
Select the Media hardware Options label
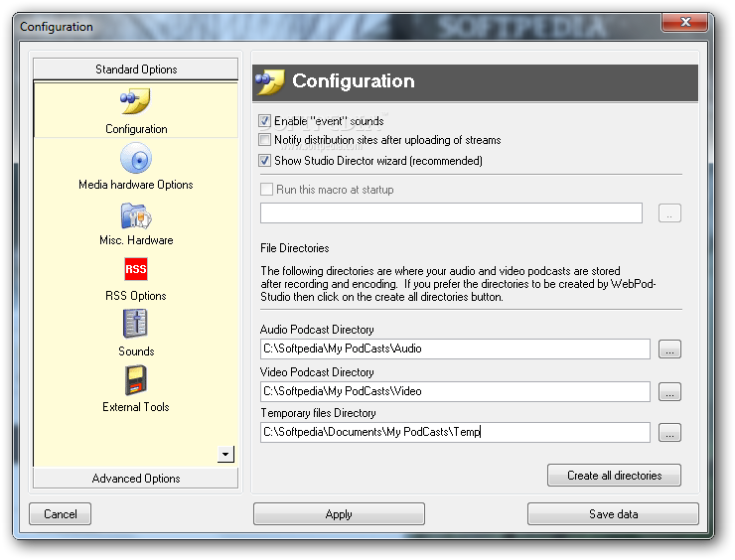(x=136, y=185)
